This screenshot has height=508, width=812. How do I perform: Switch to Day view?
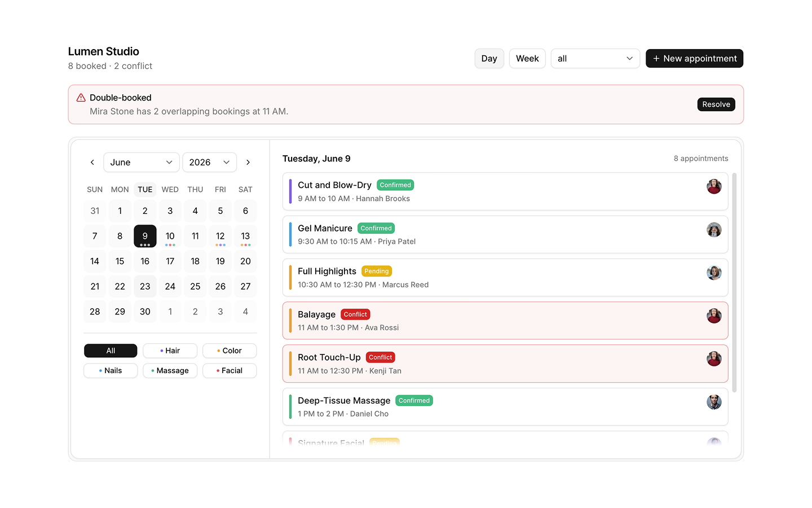click(x=489, y=58)
